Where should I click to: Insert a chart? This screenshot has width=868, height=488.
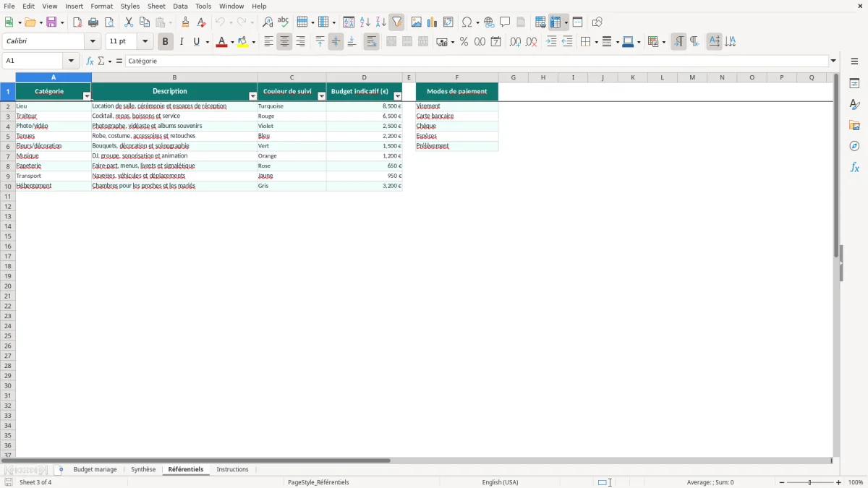433,22
